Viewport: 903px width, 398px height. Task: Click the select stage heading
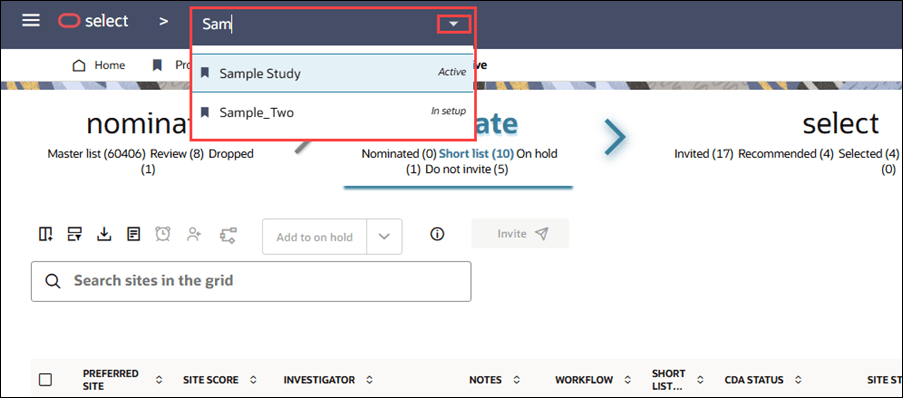(841, 123)
